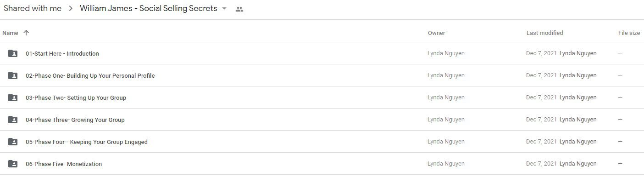Screen dimensions: 644x178
Task: Go back to Shared with me breadcrumb
Action: tap(33, 8)
